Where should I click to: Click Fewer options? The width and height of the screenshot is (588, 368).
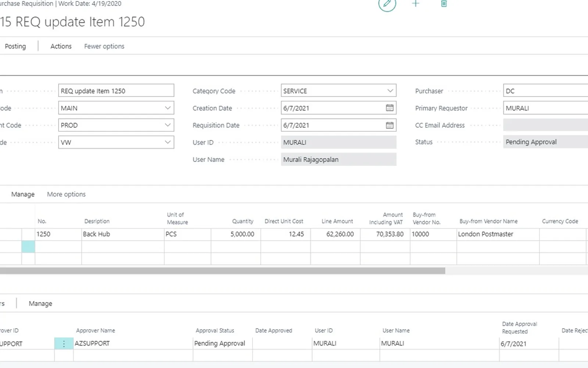(x=104, y=46)
